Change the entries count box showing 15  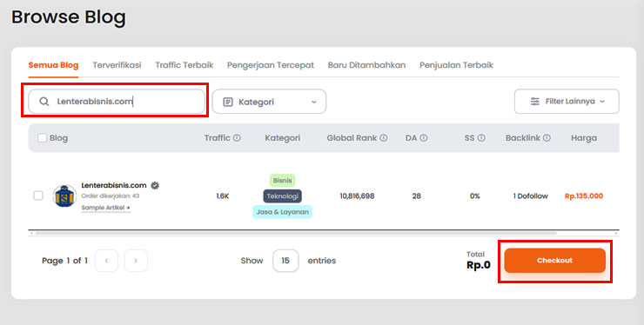point(285,261)
